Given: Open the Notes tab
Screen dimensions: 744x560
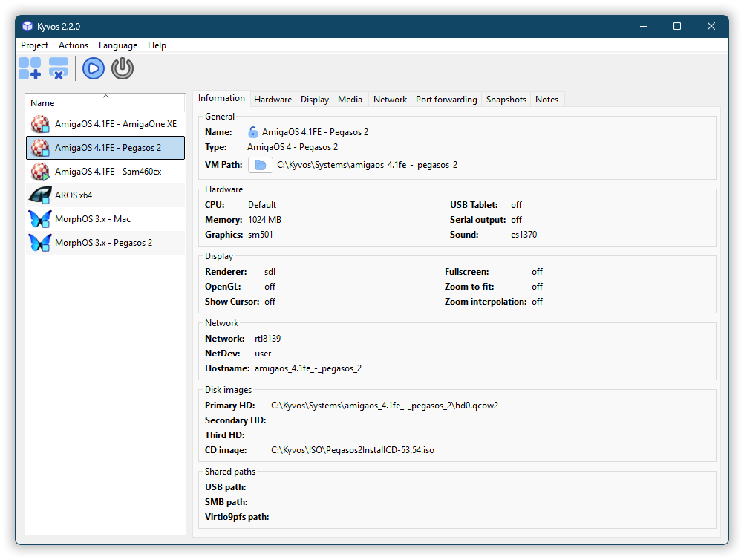Looking at the screenshot, I should pos(546,100).
